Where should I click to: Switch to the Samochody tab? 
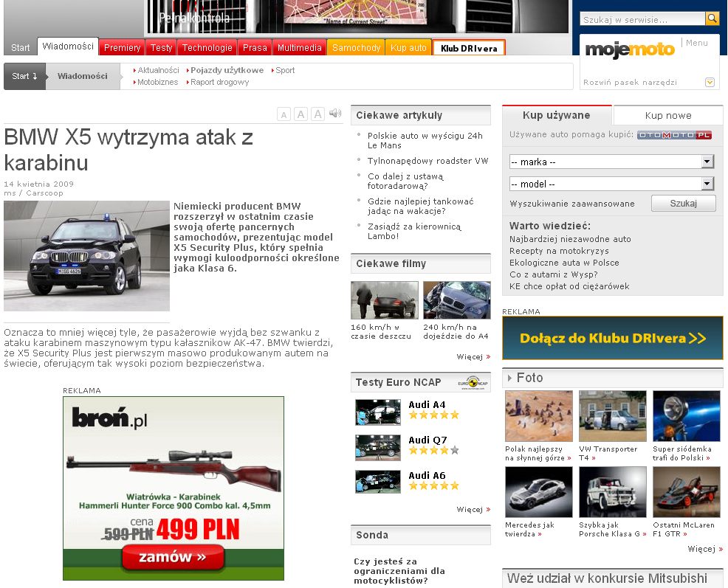[x=356, y=47]
